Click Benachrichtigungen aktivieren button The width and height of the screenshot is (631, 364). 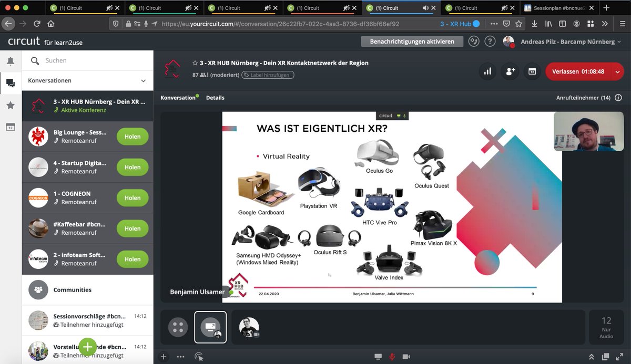tap(412, 41)
